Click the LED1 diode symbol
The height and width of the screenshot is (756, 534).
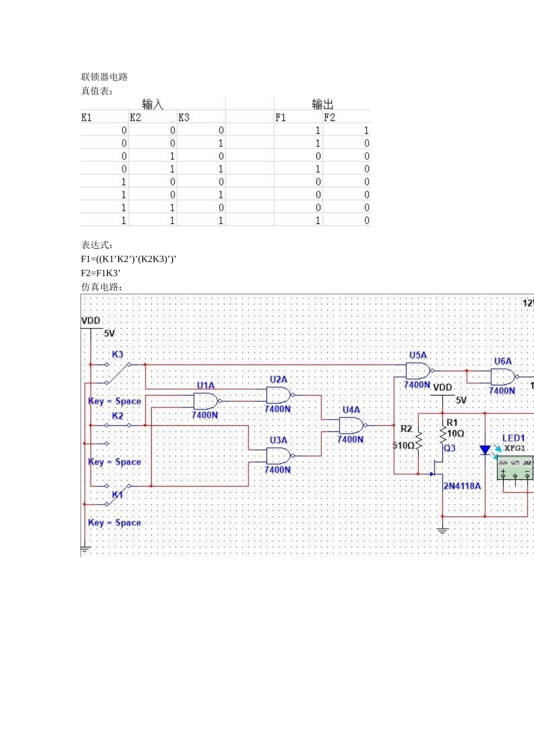(x=485, y=450)
